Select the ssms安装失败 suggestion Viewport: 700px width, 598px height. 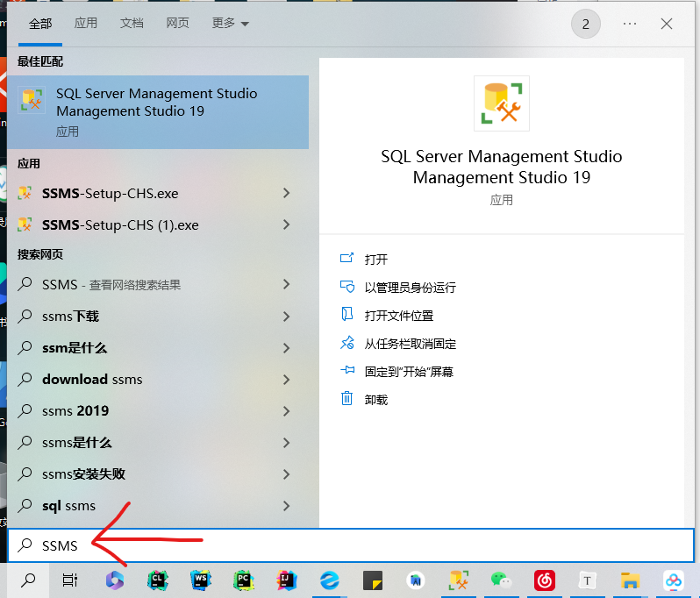158,474
